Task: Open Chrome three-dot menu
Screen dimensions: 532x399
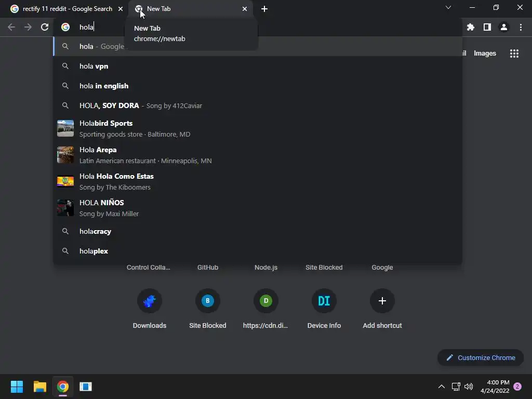Action: coord(521,27)
